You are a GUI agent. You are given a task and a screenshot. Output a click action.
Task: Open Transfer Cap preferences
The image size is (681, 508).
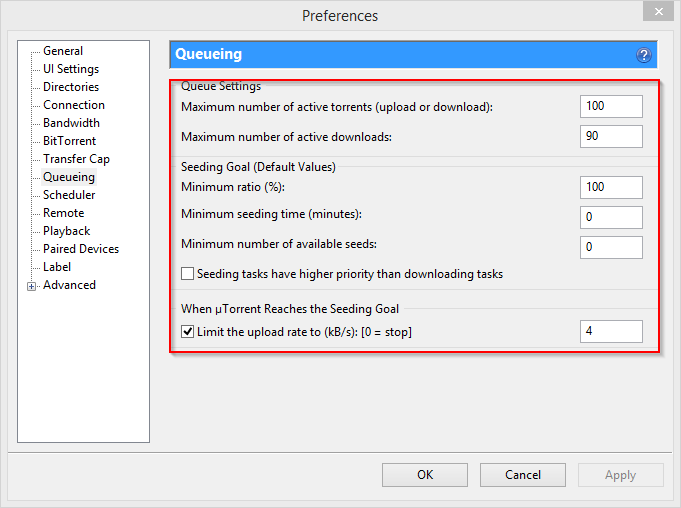(x=76, y=159)
